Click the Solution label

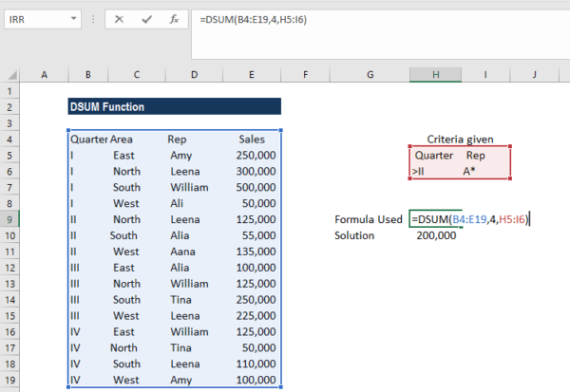(x=354, y=235)
